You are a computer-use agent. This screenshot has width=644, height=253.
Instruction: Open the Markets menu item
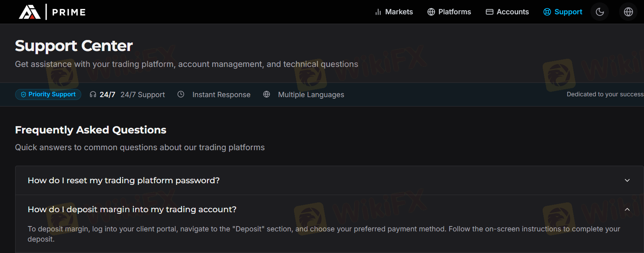(x=399, y=12)
